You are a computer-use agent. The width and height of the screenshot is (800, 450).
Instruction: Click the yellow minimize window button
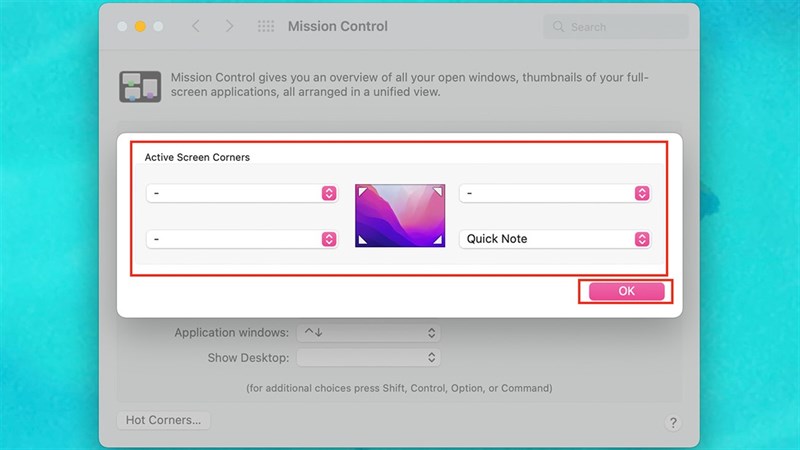tap(140, 26)
